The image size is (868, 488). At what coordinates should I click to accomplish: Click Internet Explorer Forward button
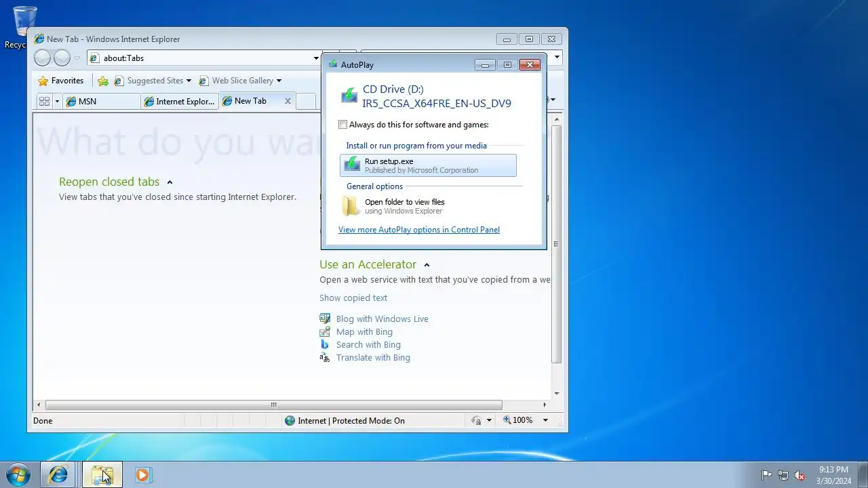(62, 58)
